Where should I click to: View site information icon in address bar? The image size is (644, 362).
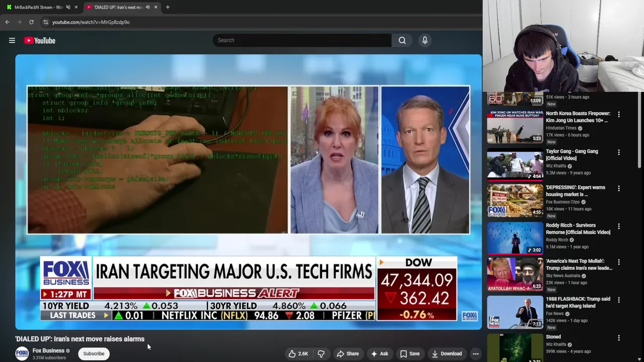point(45,22)
